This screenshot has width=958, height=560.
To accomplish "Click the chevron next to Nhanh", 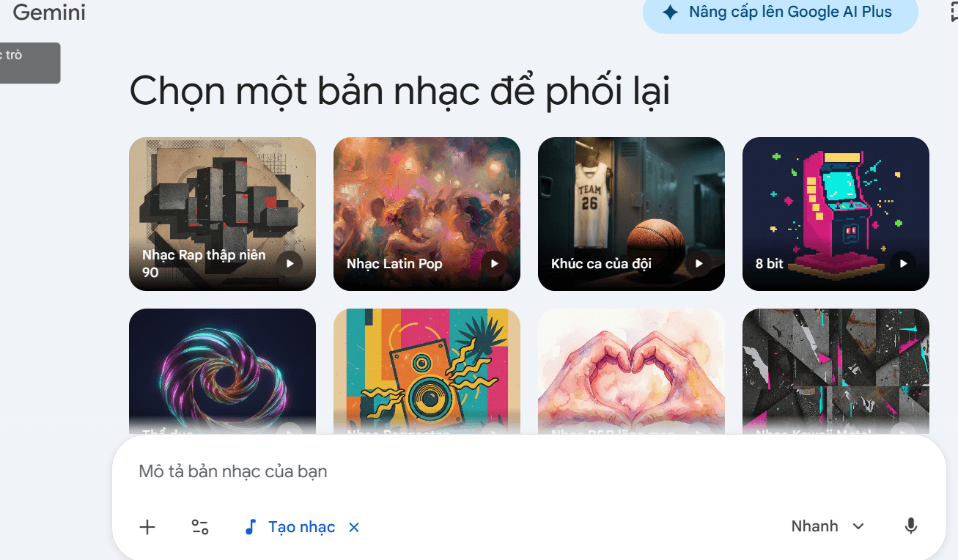I will 858,526.
